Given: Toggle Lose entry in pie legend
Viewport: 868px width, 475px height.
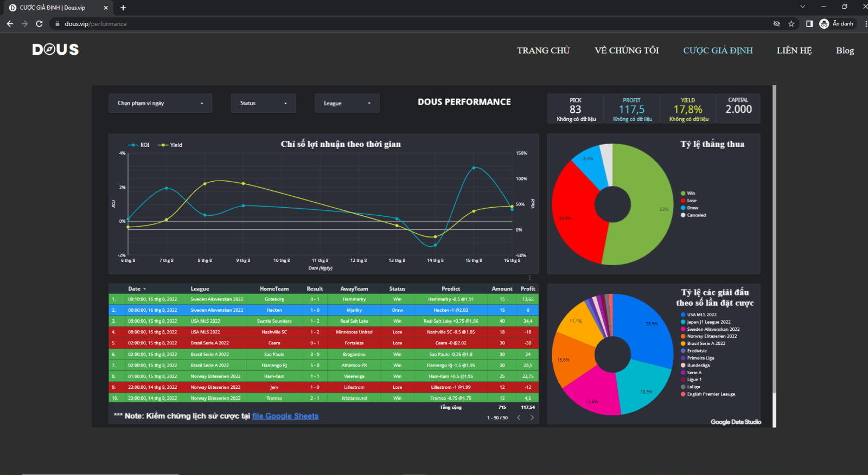Looking at the screenshot, I should pos(689,201).
